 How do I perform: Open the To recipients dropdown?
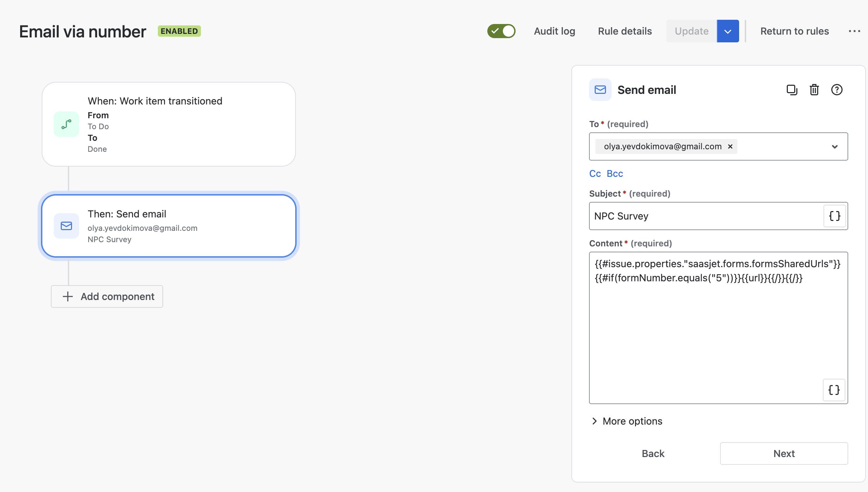click(x=834, y=146)
